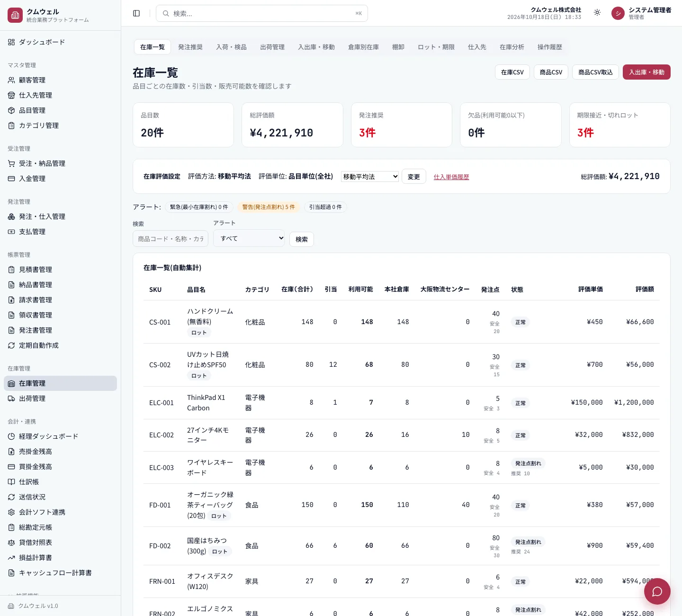
Task: Click the balance scale icon for 貸借対照表
Action: [x=11, y=543]
